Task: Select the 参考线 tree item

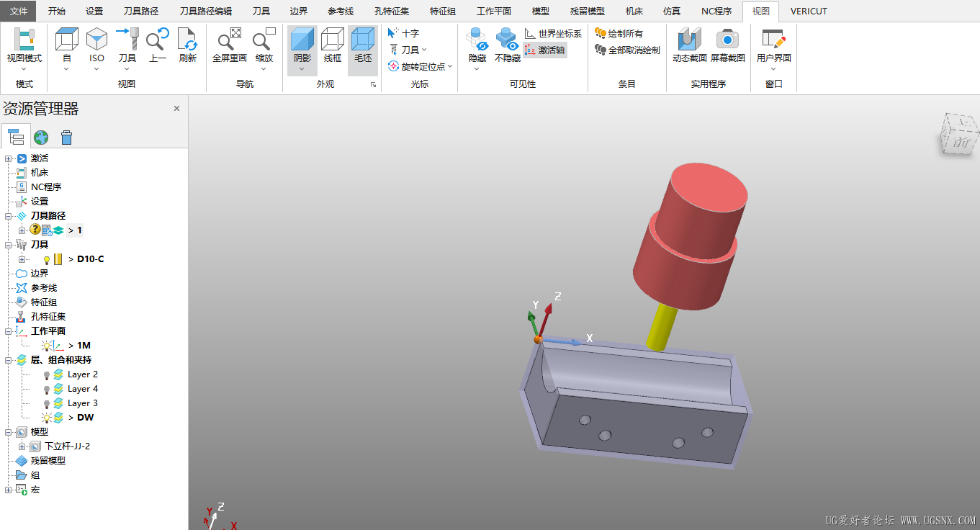Action: pyautogui.click(x=44, y=288)
